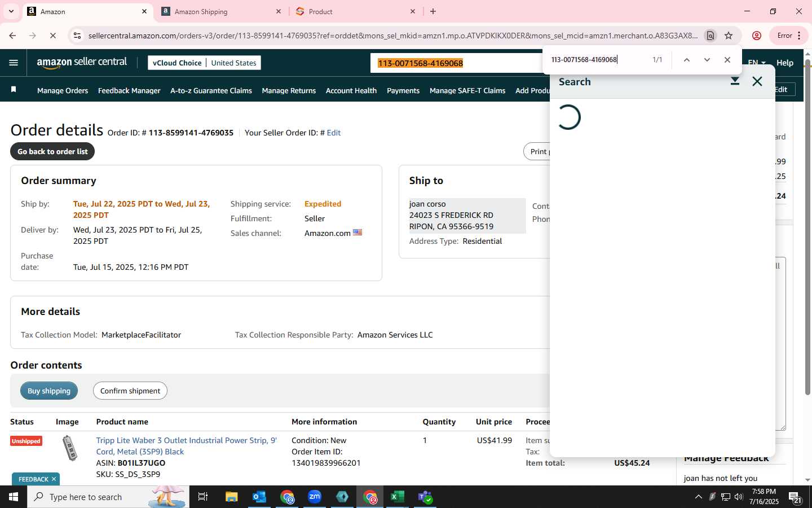Click the Amazon Seller Central logo
The width and height of the screenshot is (812, 508).
point(82,63)
